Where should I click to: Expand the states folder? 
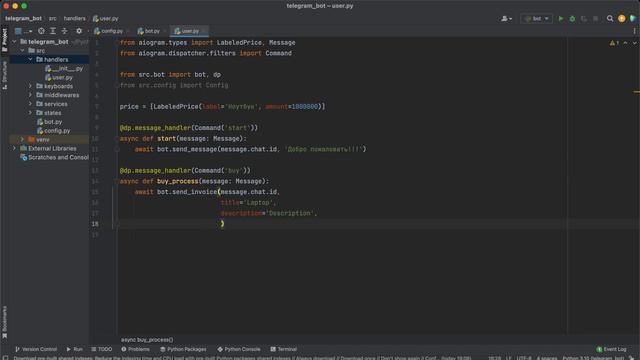[x=30, y=113]
